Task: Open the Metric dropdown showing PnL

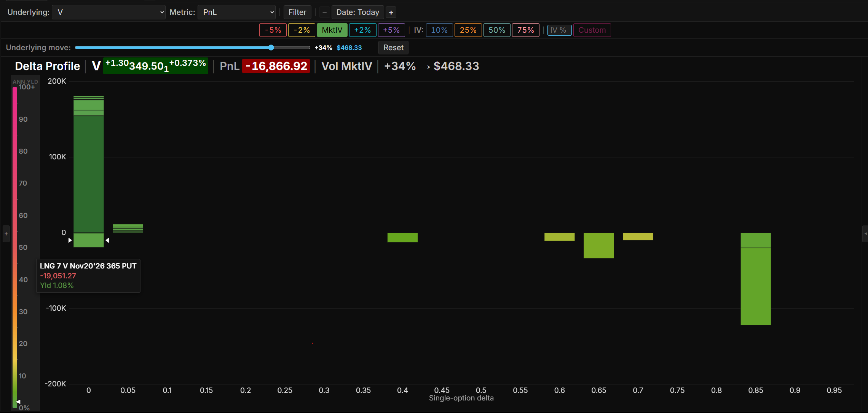Action: (x=236, y=12)
